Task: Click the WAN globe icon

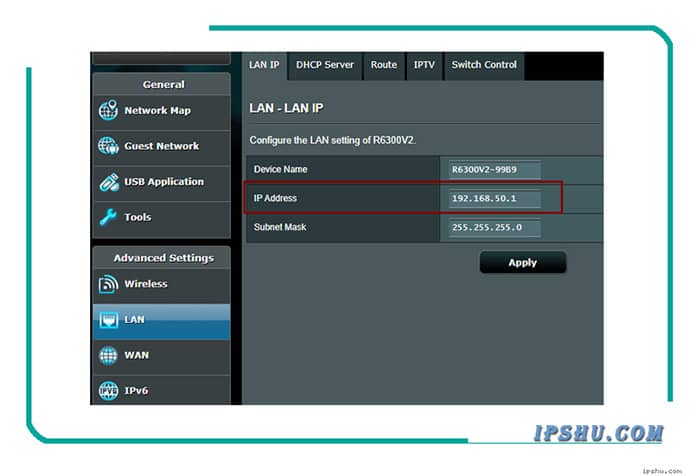Action: [108, 355]
